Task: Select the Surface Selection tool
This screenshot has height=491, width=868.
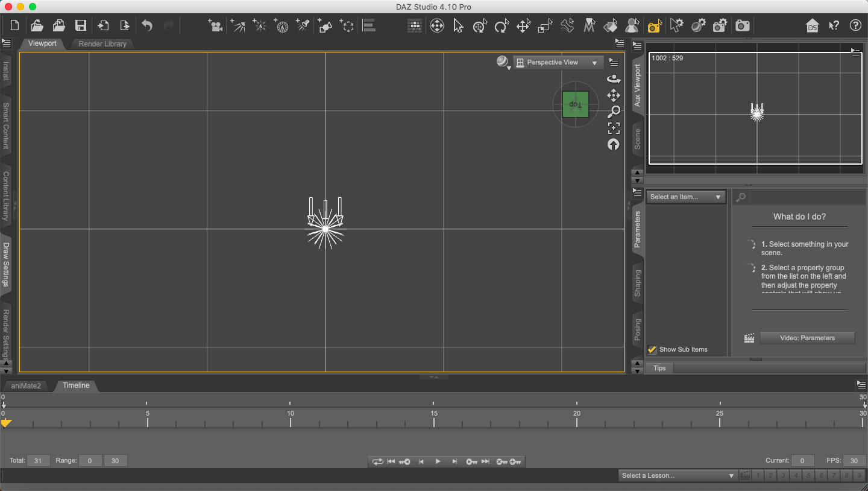Action: [610, 25]
